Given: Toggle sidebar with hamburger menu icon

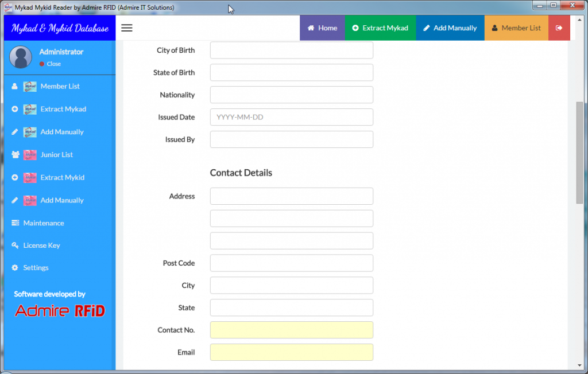Looking at the screenshot, I should point(127,28).
